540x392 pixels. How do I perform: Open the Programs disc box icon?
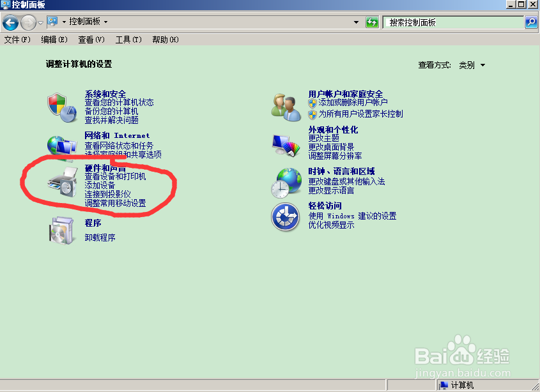(61, 230)
